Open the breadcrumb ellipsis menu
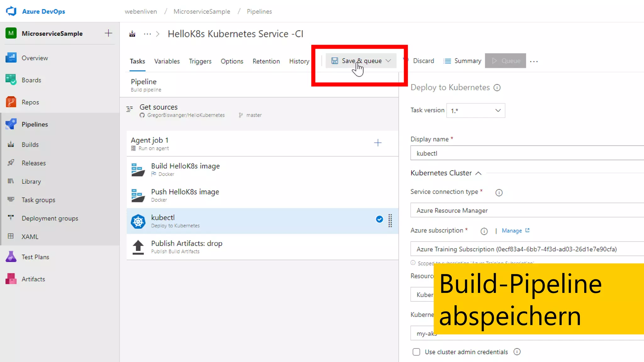 (147, 34)
